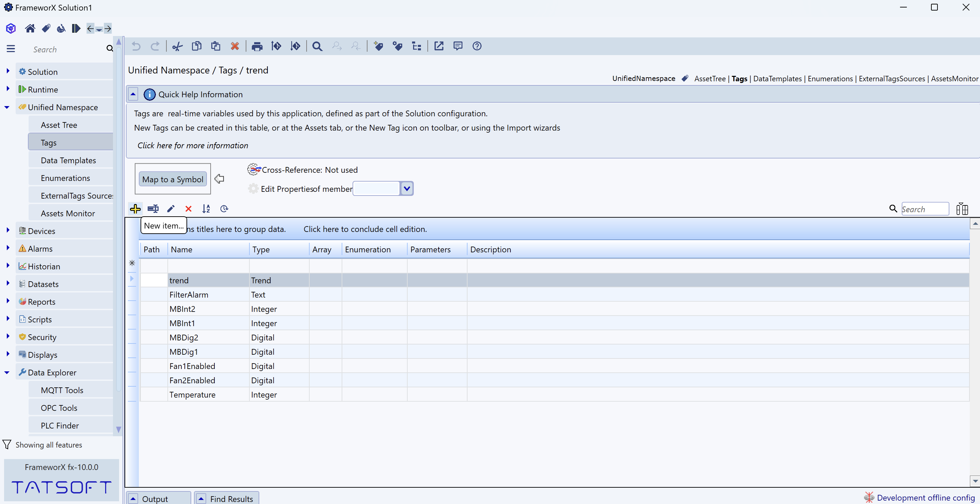
Task: Click the tag icon in top bar
Action: pos(46,28)
